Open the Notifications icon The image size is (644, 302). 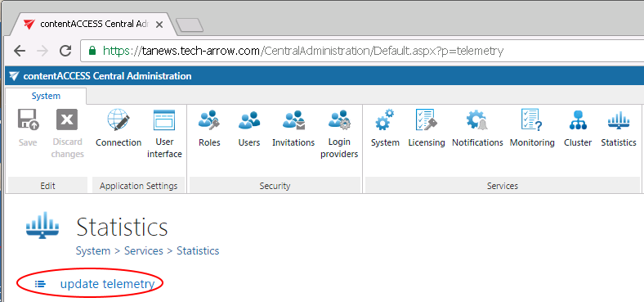pyautogui.click(x=477, y=119)
